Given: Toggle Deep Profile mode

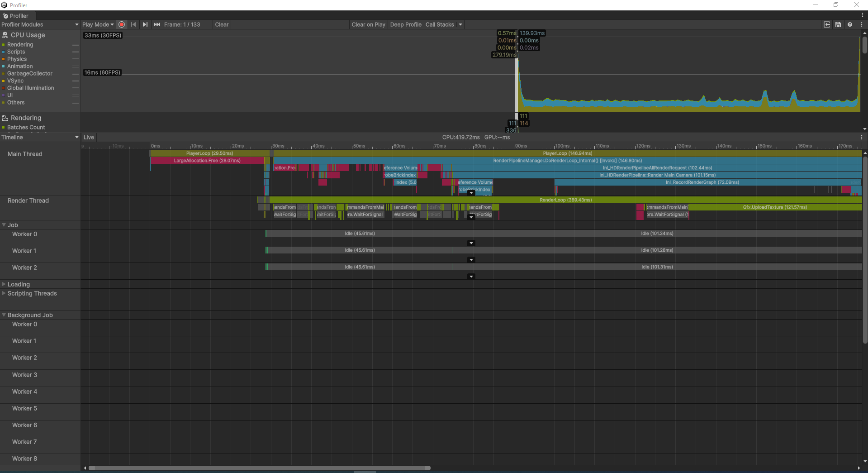Looking at the screenshot, I should pos(405,24).
